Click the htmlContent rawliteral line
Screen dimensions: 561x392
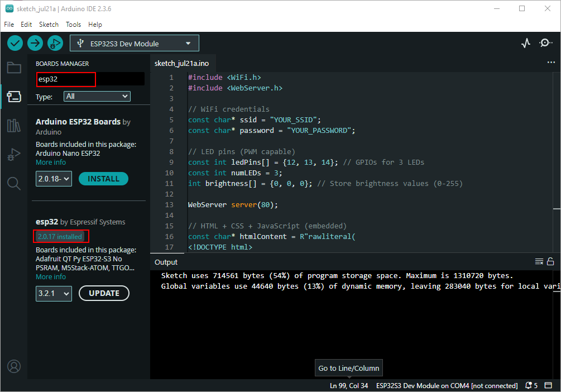tap(271, 237)
